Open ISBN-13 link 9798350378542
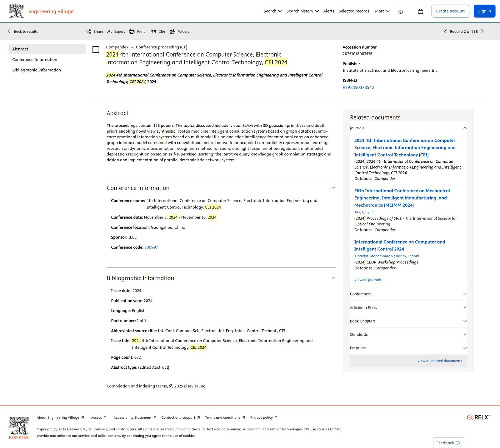Screen dimensions: 500x448 pos(358,87)
